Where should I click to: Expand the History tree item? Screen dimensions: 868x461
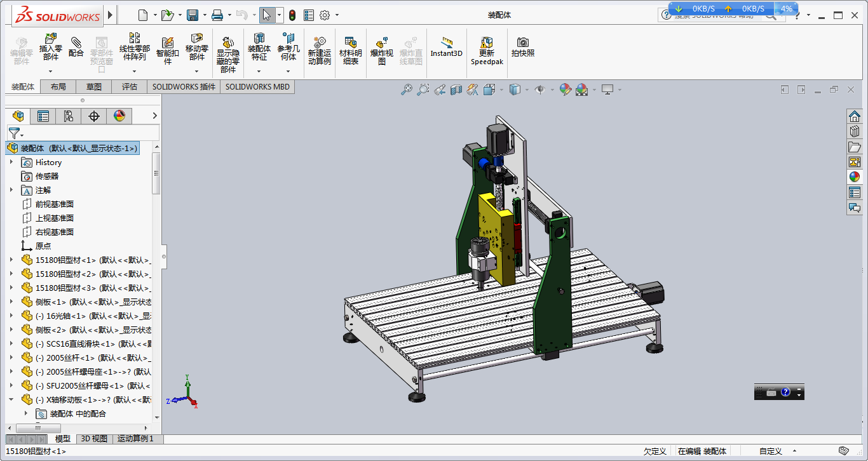(11, 162)
